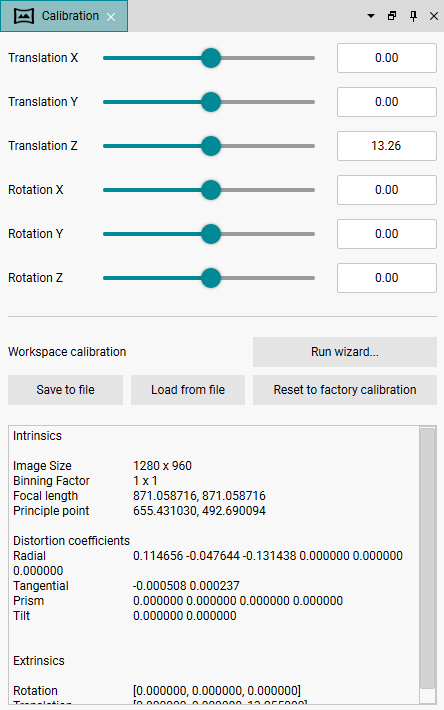Click the Rotation Z slider handle
This screenshot has height=710, width=444.
(211, 278)
